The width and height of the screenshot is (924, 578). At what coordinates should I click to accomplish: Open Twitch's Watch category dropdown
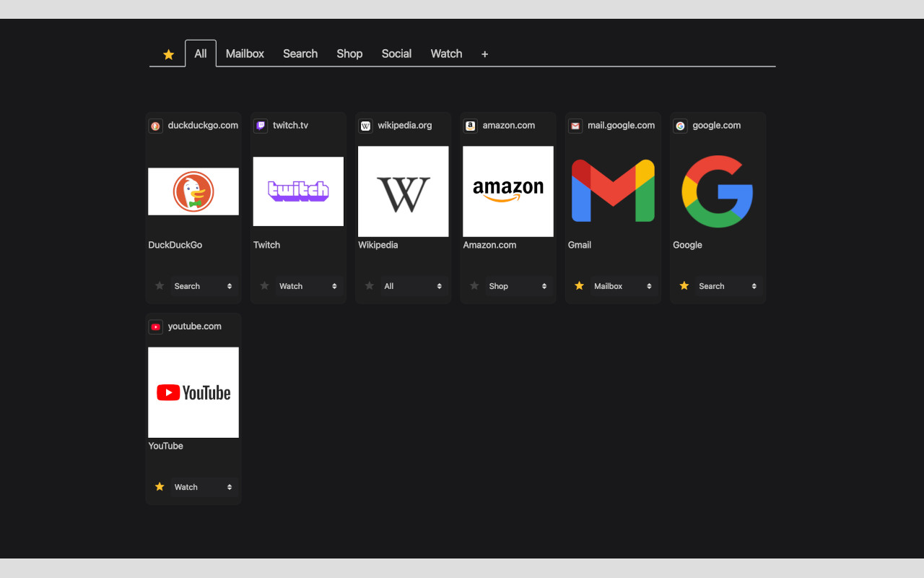click(308, 286)
